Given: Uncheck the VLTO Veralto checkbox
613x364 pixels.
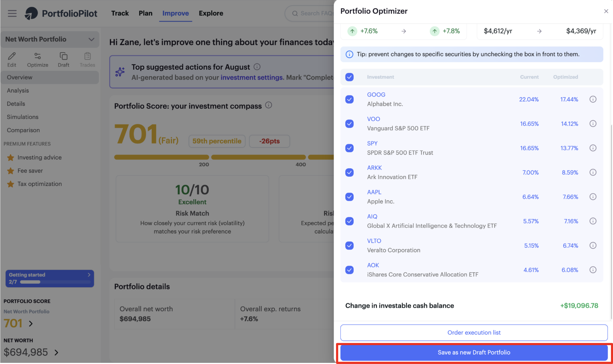Looking at the screenshot, I should tap(349, 246).
